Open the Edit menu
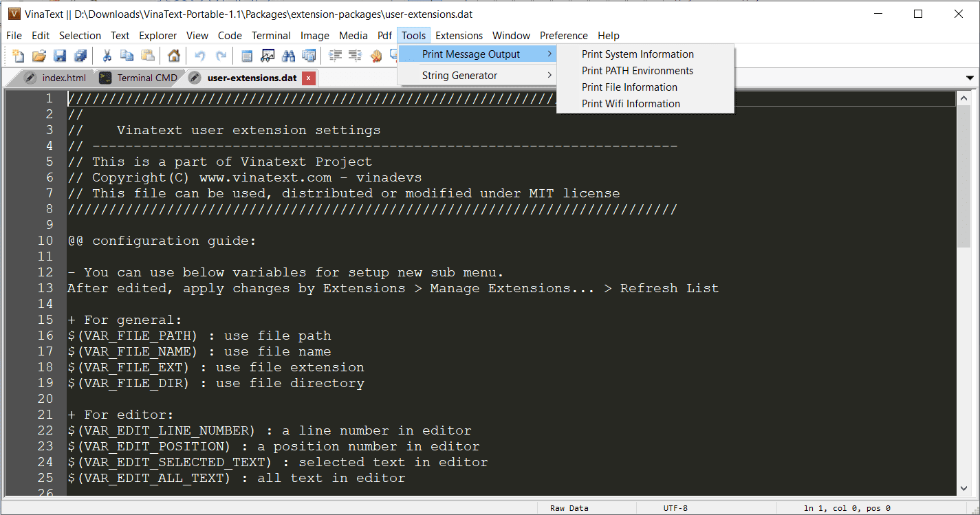 [x=41, y=36]
